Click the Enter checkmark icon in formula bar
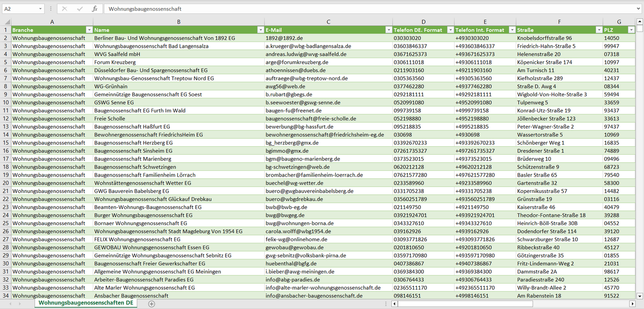This screenshot has height=309, width=644. point(80,9)
